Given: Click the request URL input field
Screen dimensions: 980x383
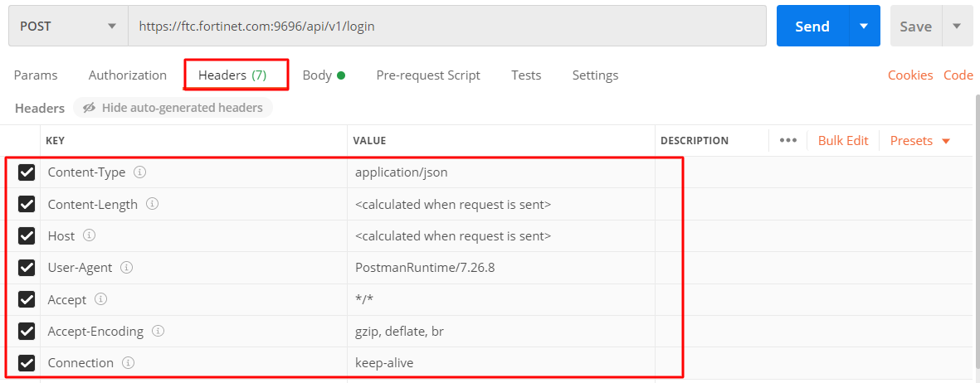Looking at the screenshot, I should coord(446,27).
